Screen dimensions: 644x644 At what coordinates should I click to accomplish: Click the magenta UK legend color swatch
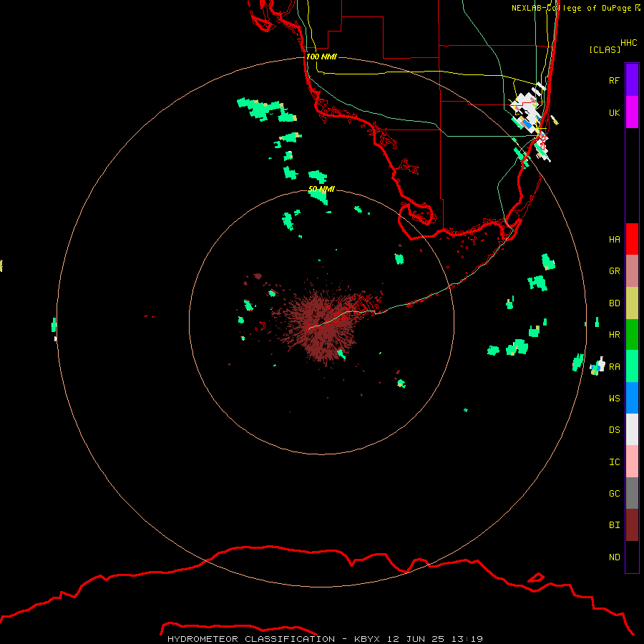(x=632, y=112)
